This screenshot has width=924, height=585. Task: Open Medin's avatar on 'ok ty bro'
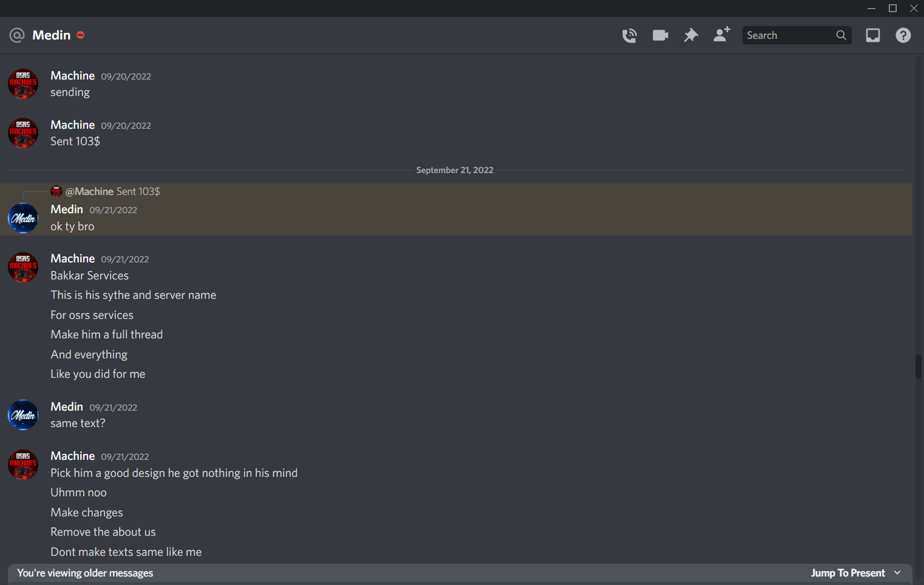click(23, 218)
